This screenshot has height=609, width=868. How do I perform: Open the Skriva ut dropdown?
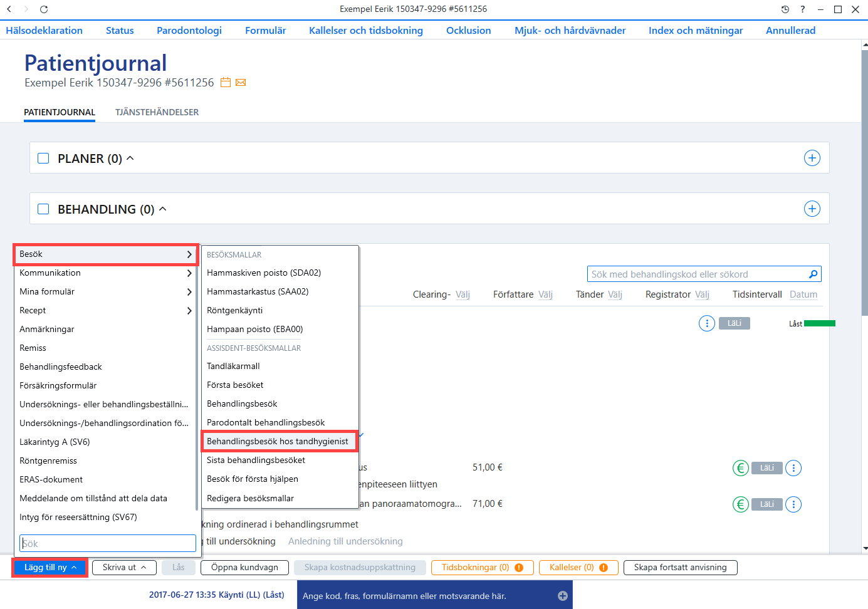click(x=124, y=568)
